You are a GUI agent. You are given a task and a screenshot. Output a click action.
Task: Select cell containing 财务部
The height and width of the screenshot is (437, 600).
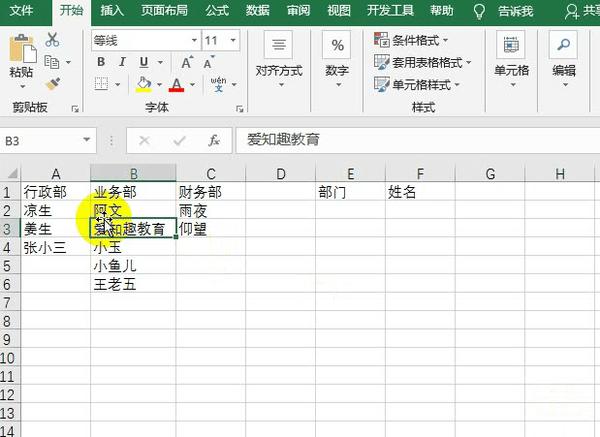coord(211,192)
